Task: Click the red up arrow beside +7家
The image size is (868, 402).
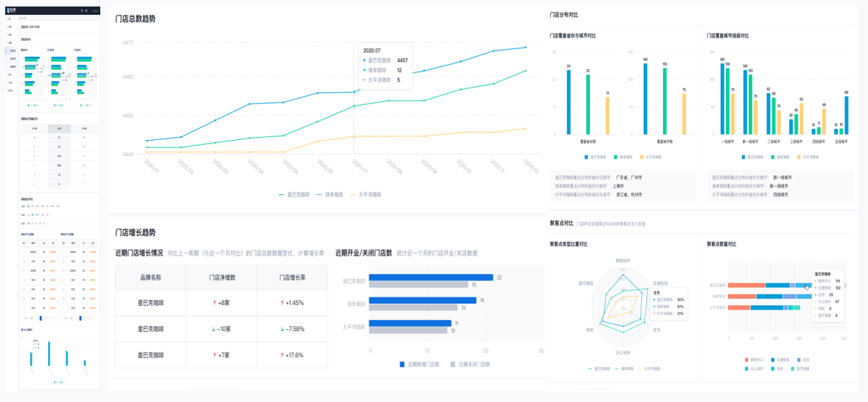Action: click(214, 355)
